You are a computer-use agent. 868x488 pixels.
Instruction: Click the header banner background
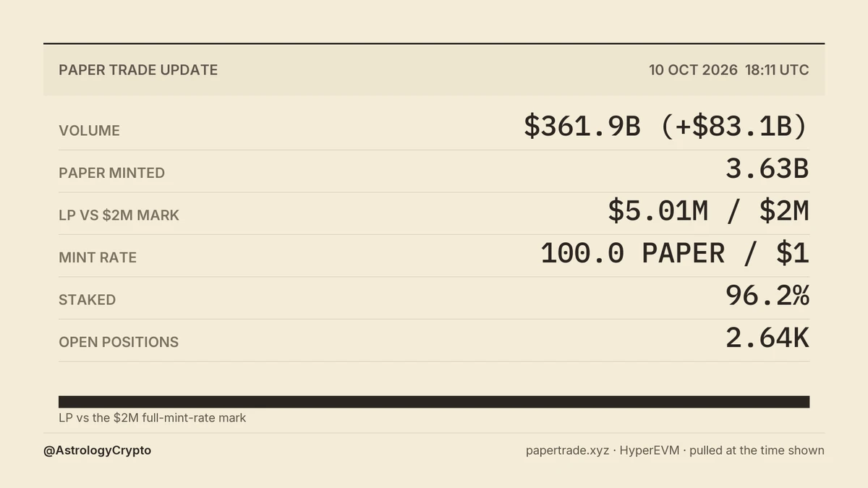tap(434, 69)
